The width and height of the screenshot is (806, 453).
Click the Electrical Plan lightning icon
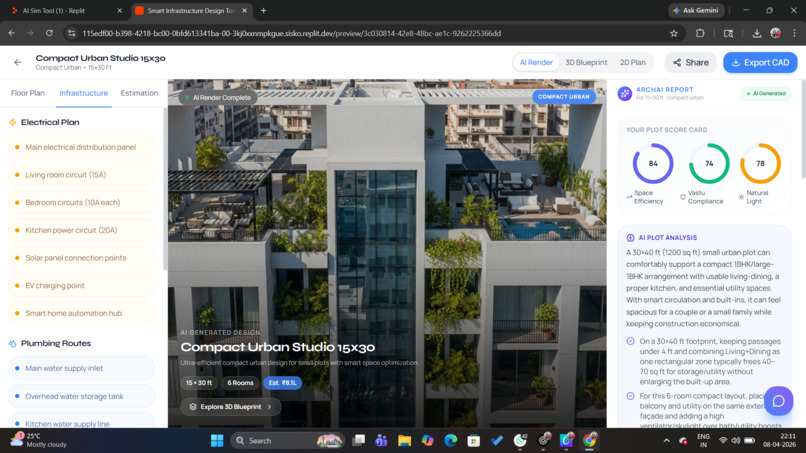coord(13,122)
